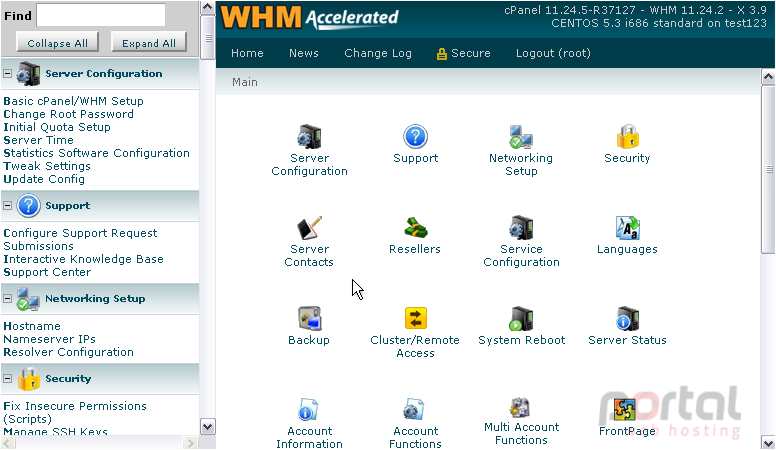Click the Main breadcrumb label
The height and width of the screenshot is (450, 776).
click(244, 82)
